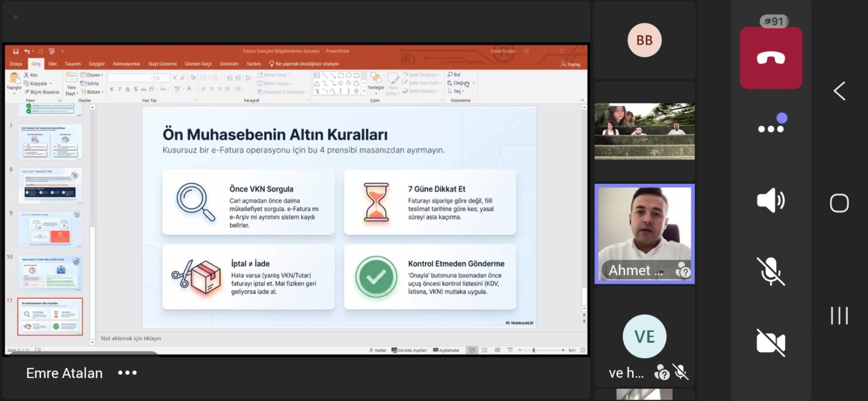The image size is (868, 401).
Task: Toggle underline (A) formatting
Action: pyautogui.click(x=128, y=89)
